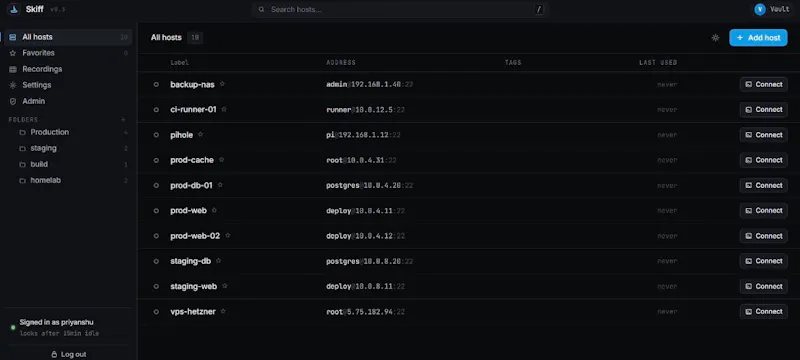Click the status circle for pihole
The width and height of the screenshot is (800, 360).
(x=156, y=135)
